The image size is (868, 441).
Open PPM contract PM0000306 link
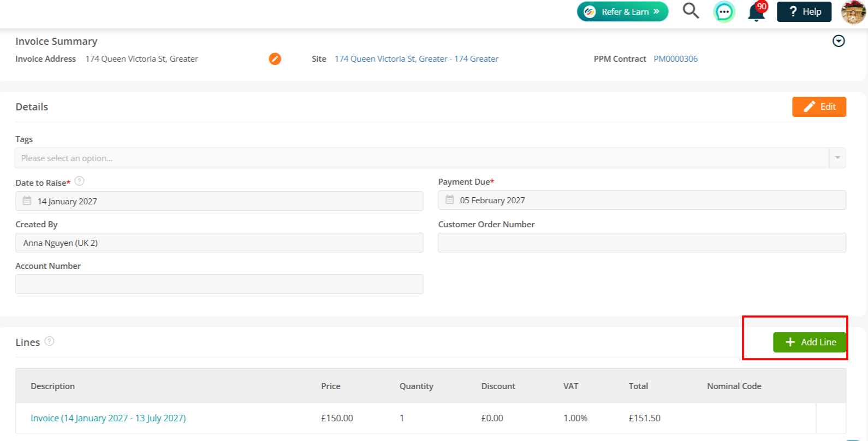pos(675,58)
